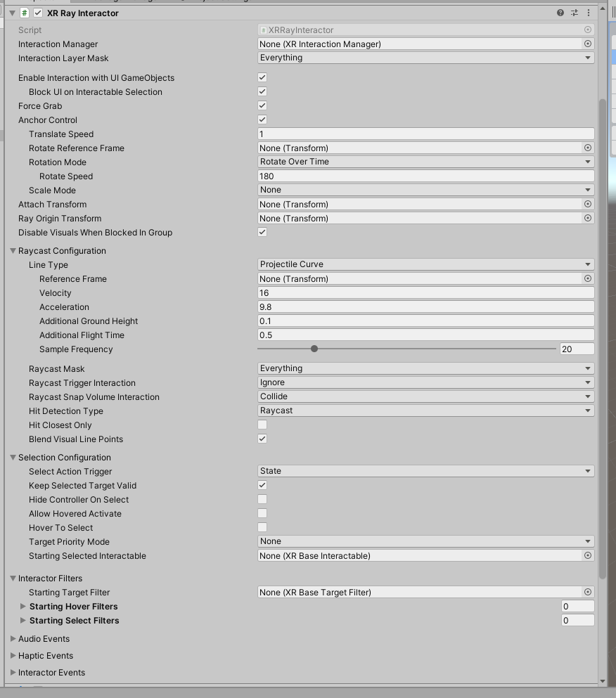The width and height of the screenshot is (616, 698).
Task: Change Target Priority Mode from None
Action: [425, 541]
